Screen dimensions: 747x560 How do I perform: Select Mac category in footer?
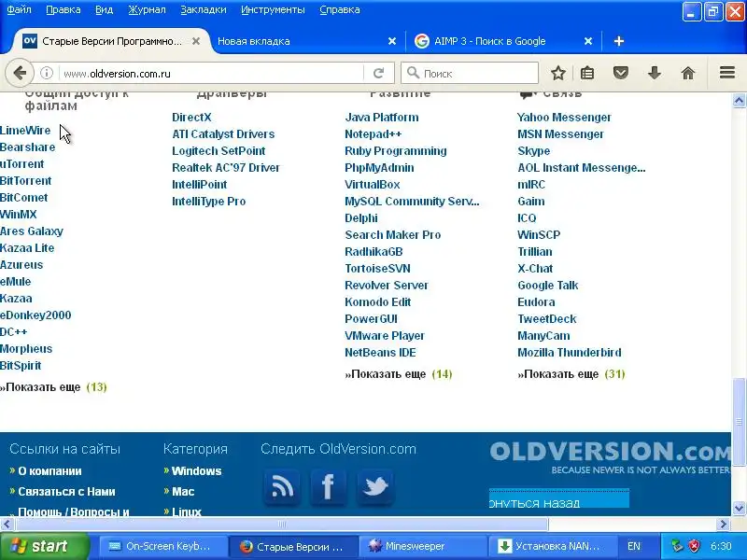(x=183, y=492)
